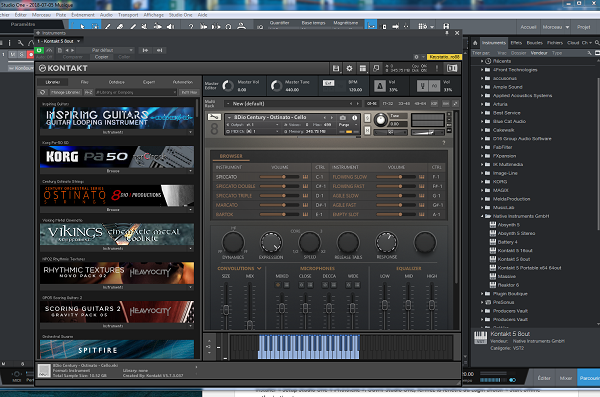This screenshot has width=600, height=397.
Task: Open the Transport menu in Studio One
Action: 128,15
